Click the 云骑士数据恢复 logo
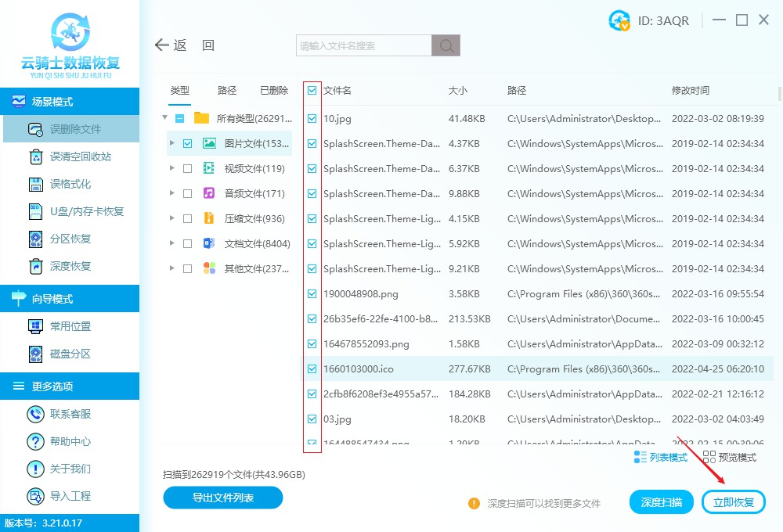The image size is (783, 532). [70, 46]
